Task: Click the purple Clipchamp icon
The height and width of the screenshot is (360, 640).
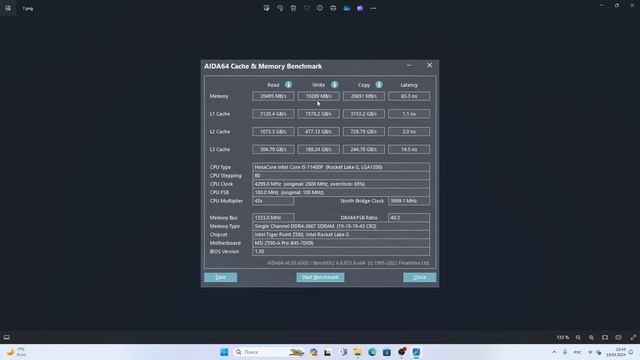Action: (x=360, y=8)
